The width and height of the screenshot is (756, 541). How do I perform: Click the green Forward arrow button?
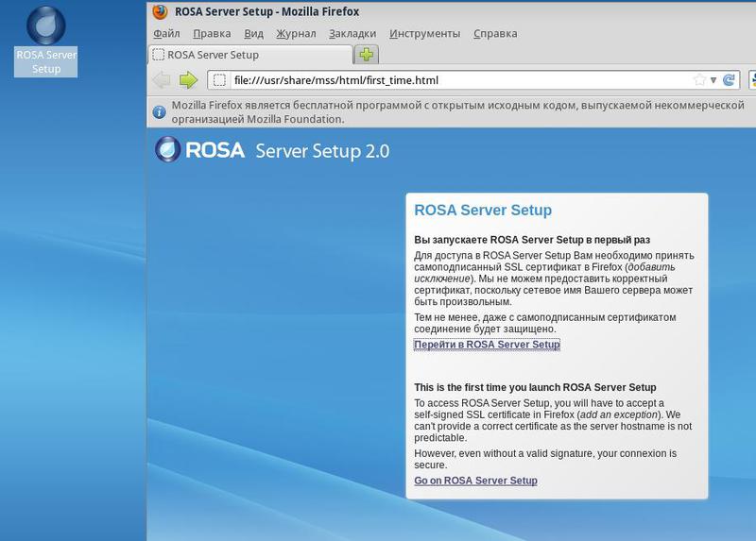(x=188, y=80)
